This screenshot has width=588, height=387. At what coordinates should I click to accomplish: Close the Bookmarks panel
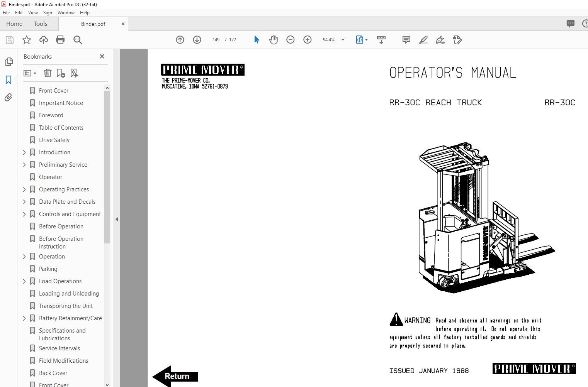(102, 56)
